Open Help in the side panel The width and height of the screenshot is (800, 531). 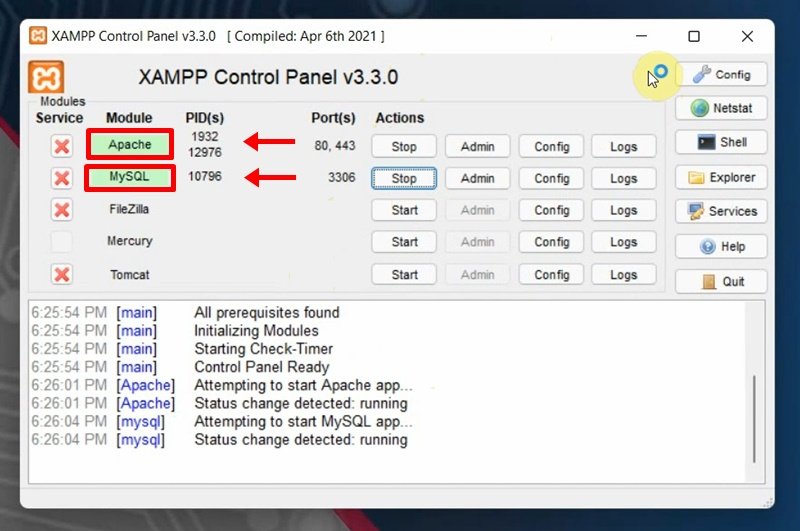pyautogui.click(x=721, y=246)
